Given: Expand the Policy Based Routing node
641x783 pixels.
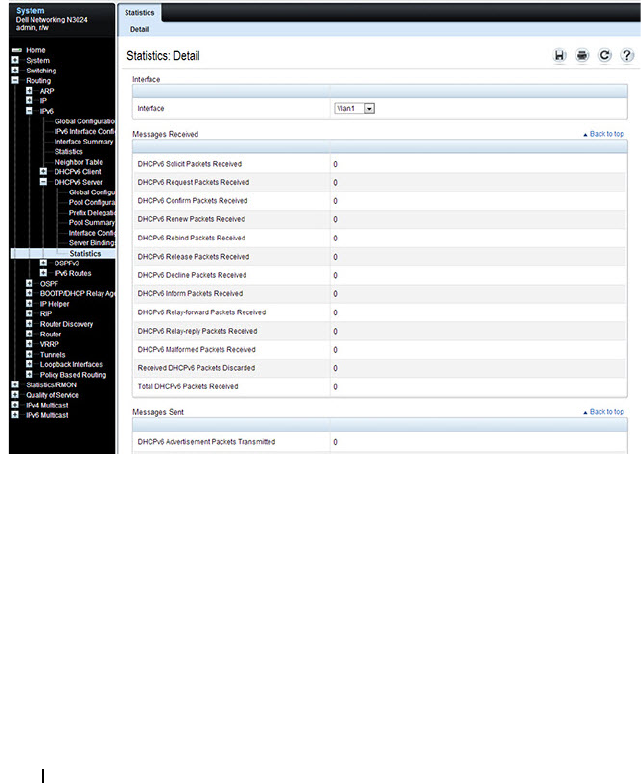Looking at the screenshot, I should [x=29, y=374].
